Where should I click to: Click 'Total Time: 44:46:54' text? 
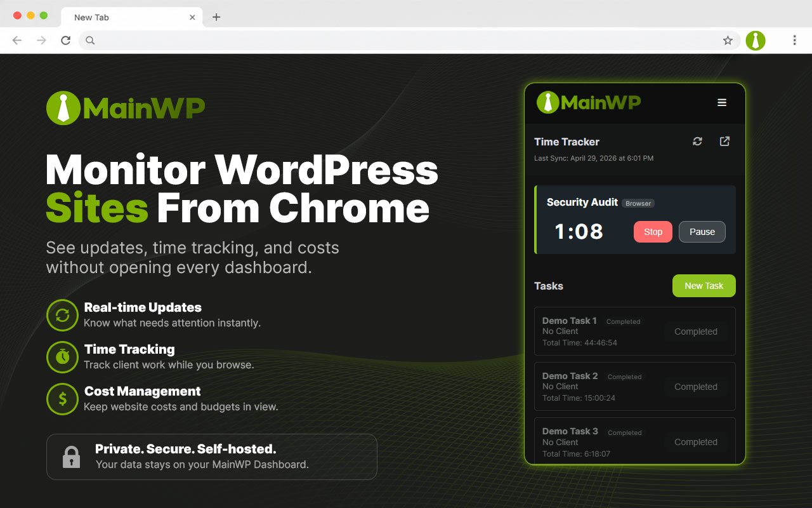[580, 343]
